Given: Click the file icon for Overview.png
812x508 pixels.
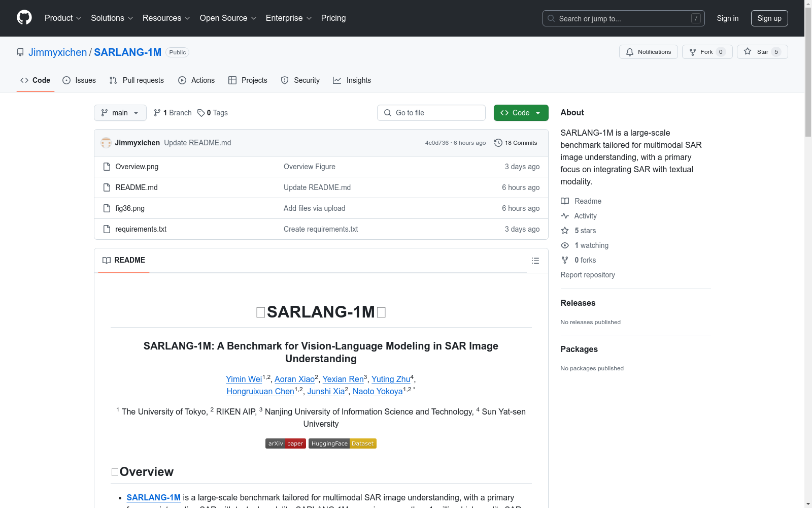Looking at the screenshot, I should click(x=107, y=167).
